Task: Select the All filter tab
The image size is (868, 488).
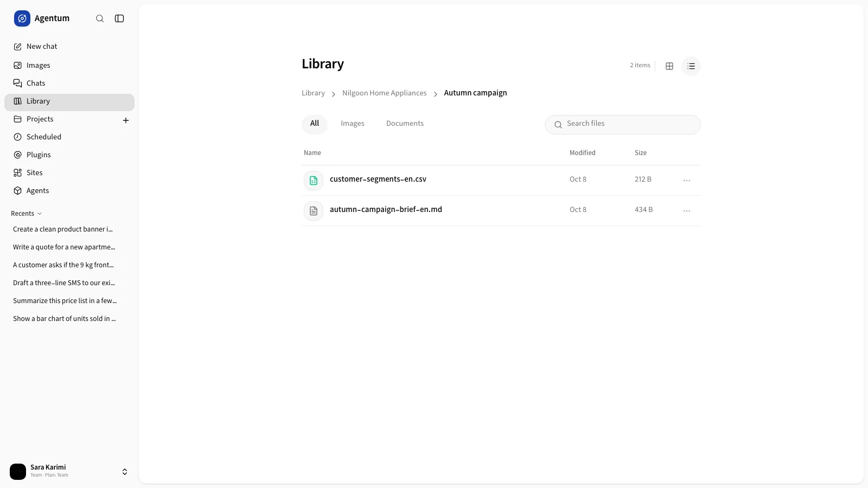Action: click(315, 124)
